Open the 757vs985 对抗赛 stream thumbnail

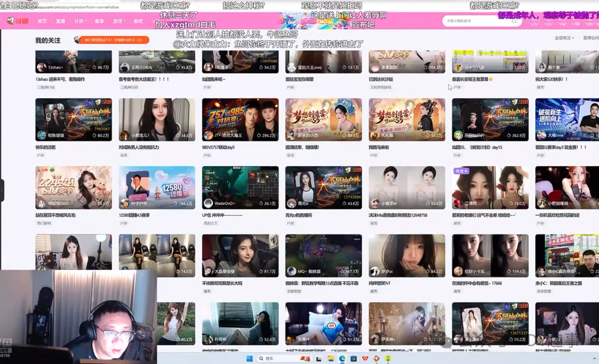pyautogui.click(x=240, y=120)
